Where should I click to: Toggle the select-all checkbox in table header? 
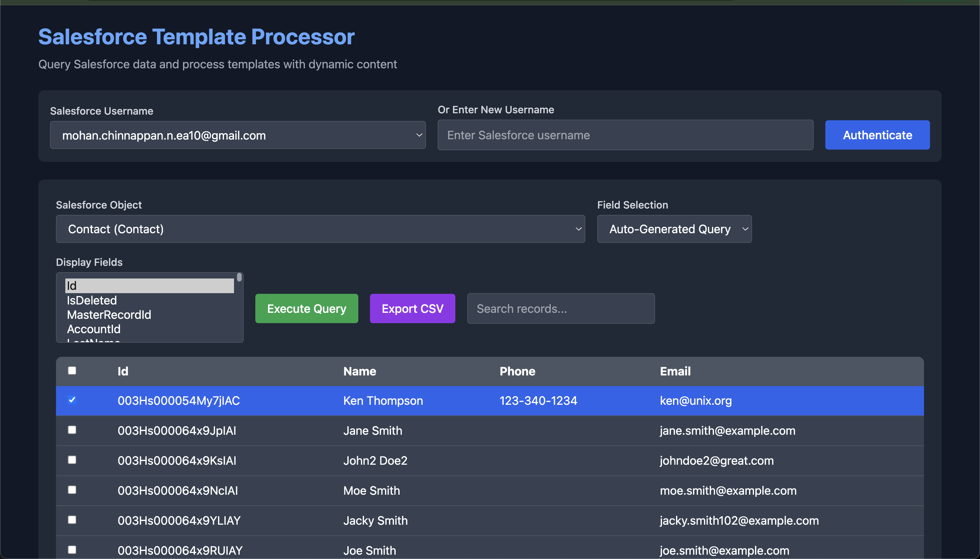72,370
